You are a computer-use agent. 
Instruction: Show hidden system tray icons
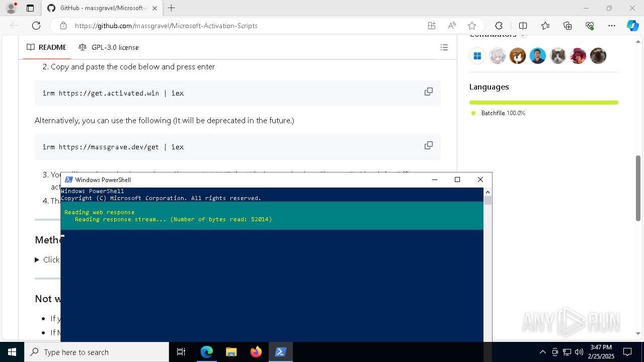(542, 352)
